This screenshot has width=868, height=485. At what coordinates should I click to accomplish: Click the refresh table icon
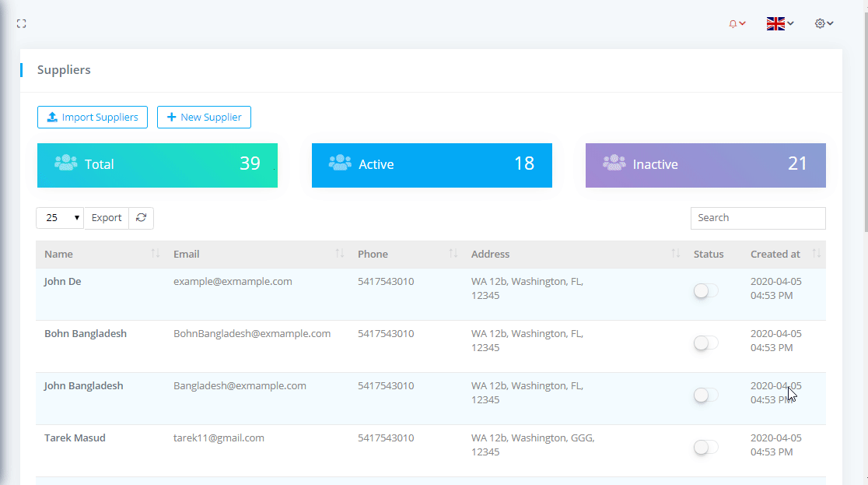pos(141,218)
